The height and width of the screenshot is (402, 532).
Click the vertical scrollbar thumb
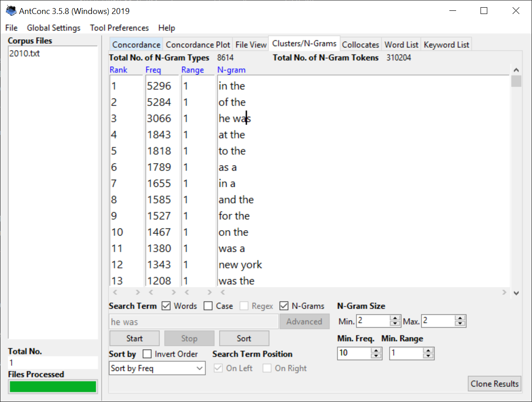[516, 81]
